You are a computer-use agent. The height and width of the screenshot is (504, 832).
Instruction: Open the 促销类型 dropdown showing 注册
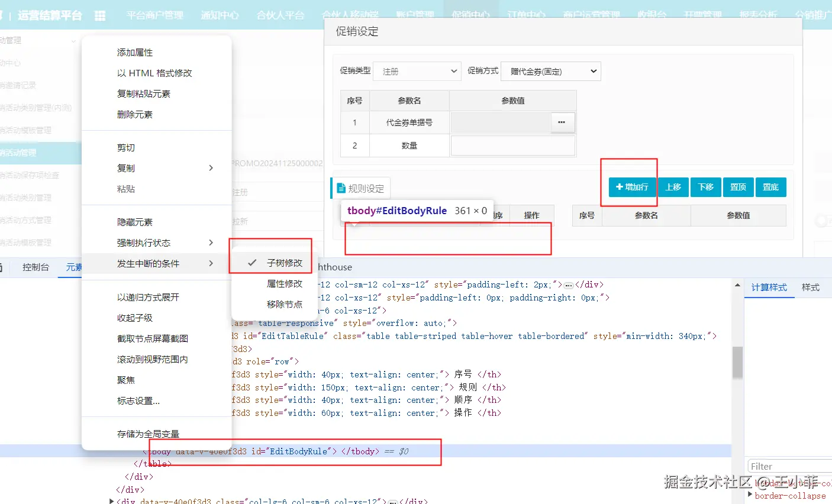click(417, 71)
